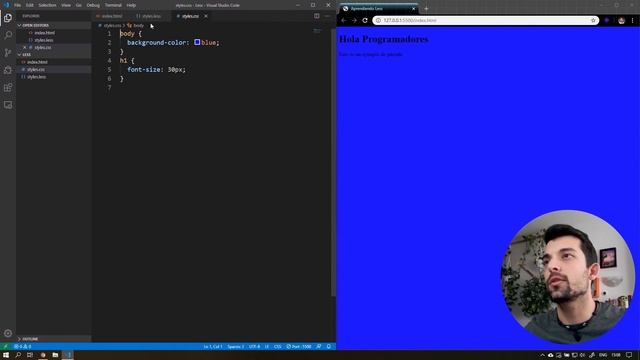Open the Terminal menu
Viewport: 640px width, 360px height.
pyautogui.click(x=113, y=5)
